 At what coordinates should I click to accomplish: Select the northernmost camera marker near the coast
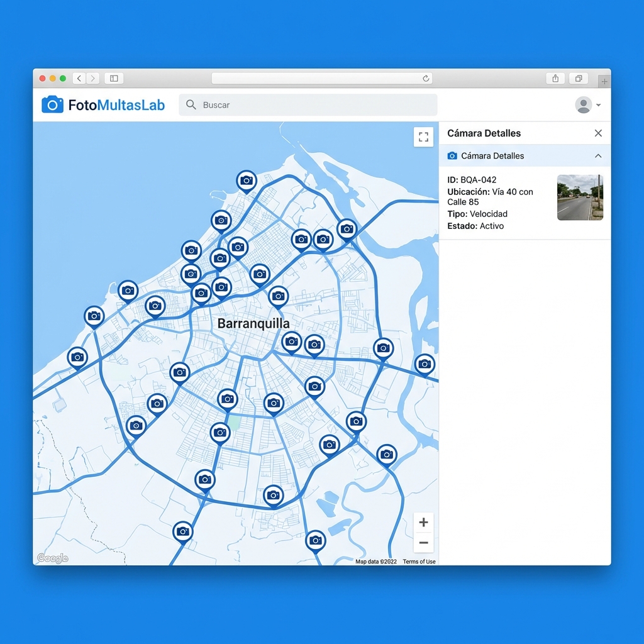247,180
